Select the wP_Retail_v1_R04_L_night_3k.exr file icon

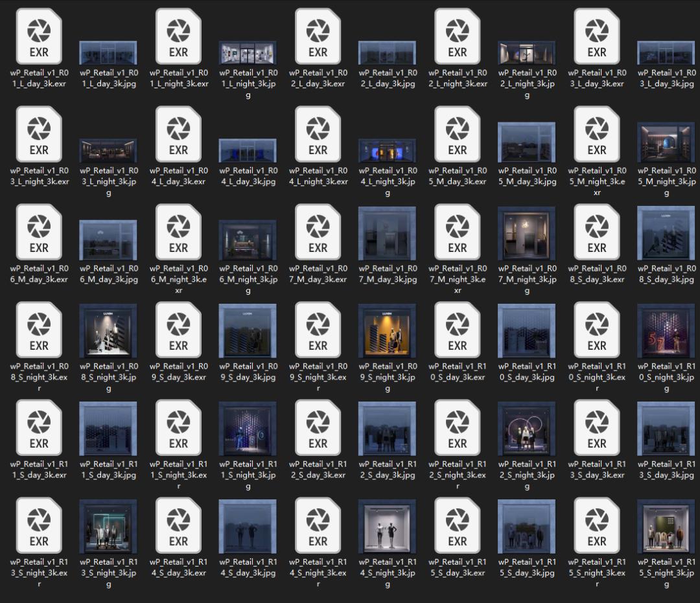[318, 134]
